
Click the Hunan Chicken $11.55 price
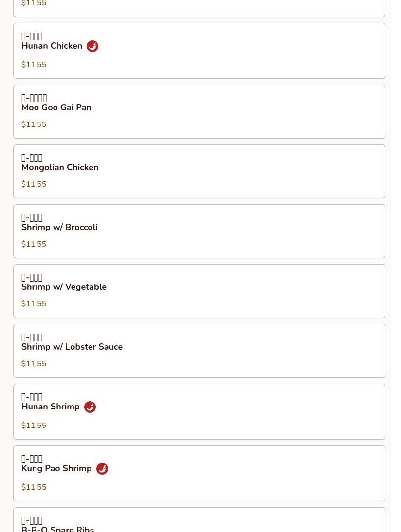click(x=34, y=65)
